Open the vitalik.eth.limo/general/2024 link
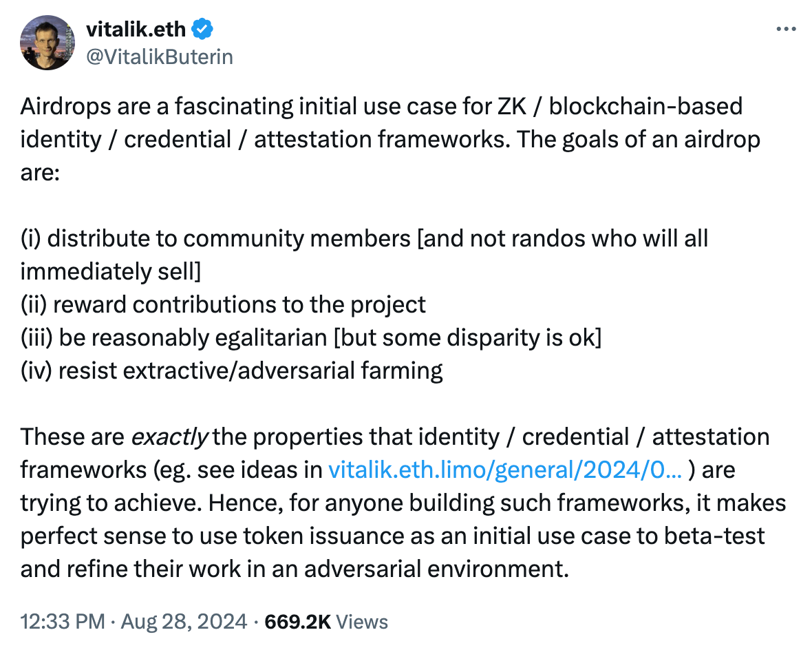This screenshot has width=812, height=650. point(505,470)
